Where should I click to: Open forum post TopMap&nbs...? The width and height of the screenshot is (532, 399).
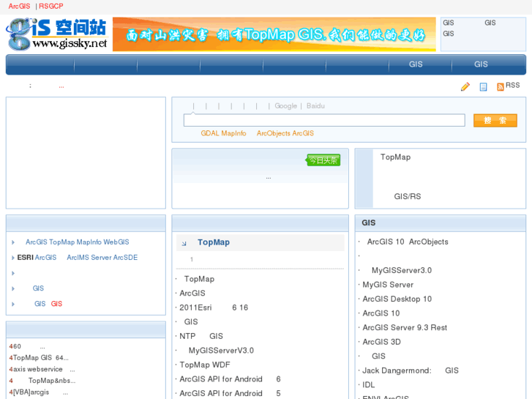pyautogui.click(x=52, y=380)
